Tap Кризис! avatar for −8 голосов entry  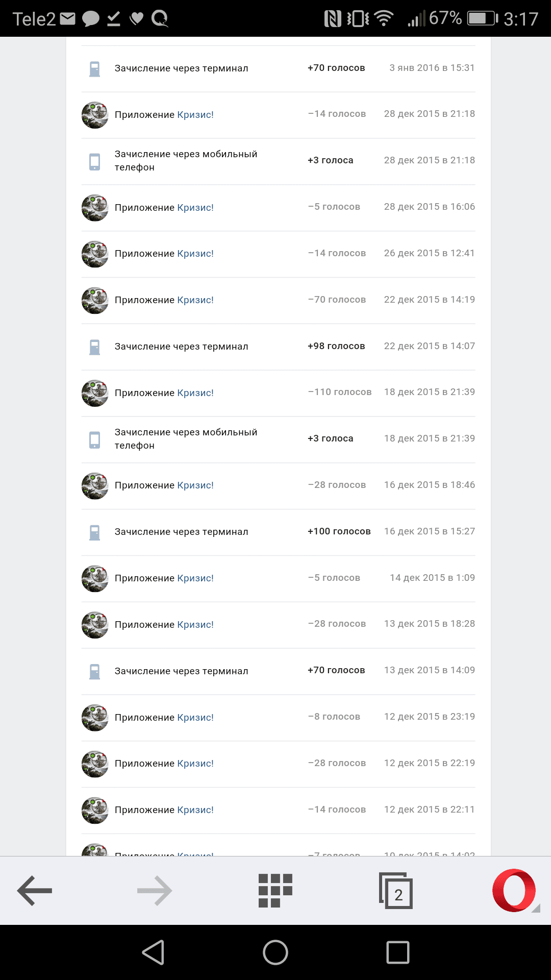tap(95, 718)
